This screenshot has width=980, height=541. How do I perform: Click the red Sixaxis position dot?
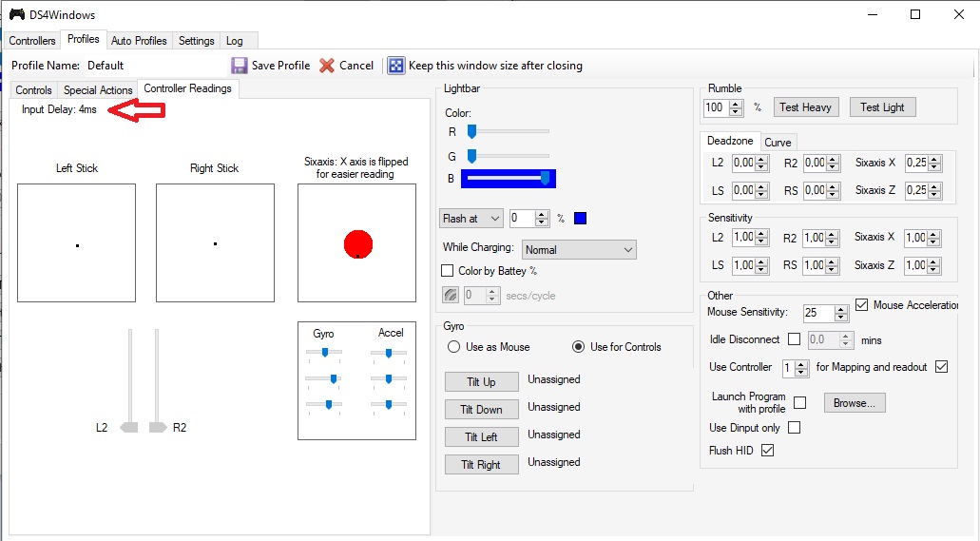coord(358,244)
